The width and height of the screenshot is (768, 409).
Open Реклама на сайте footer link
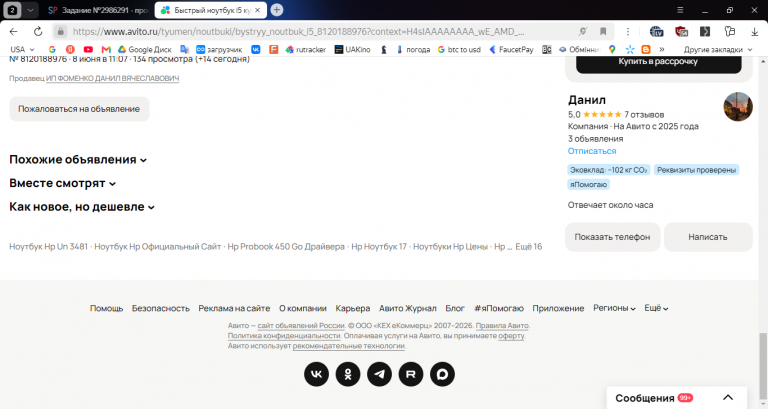[234, 309]
